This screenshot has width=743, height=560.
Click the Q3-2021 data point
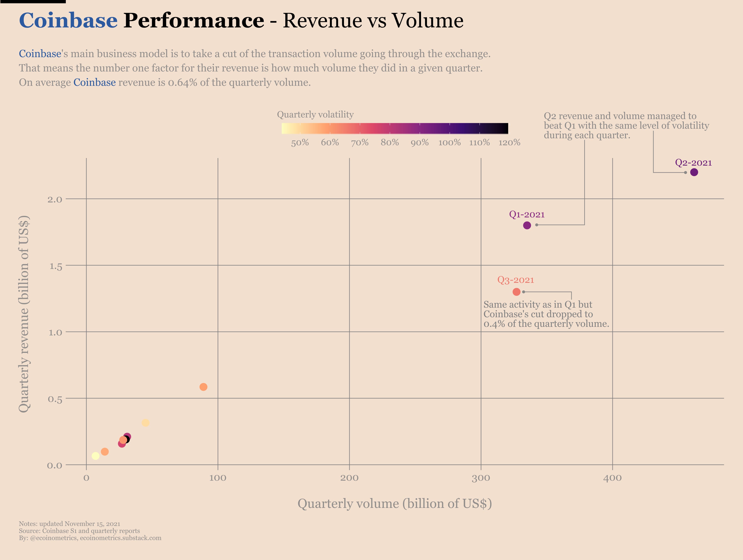click(x=517, y=292)
